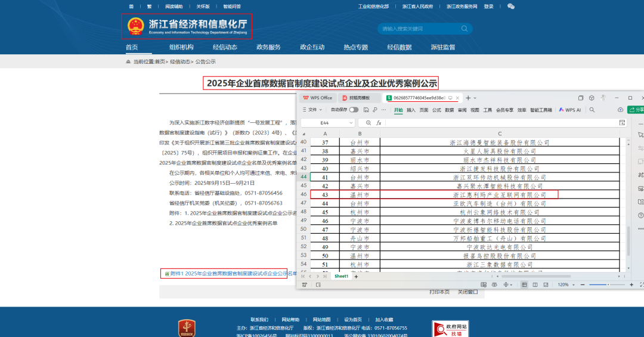Click the share button 分享 in WPS
Screen dimensions: 644x337
point(636,110)
